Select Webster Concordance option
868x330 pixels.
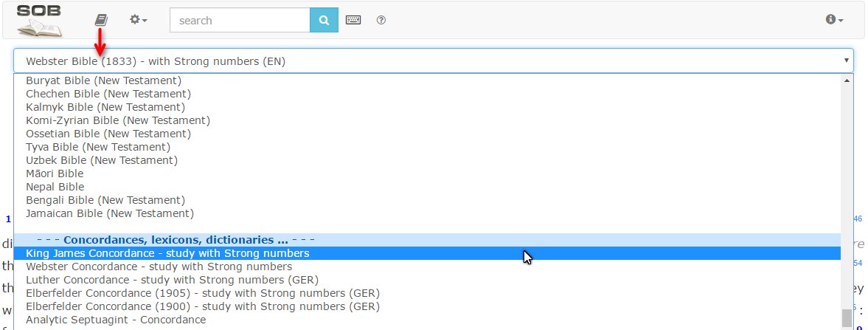(159, 267)
